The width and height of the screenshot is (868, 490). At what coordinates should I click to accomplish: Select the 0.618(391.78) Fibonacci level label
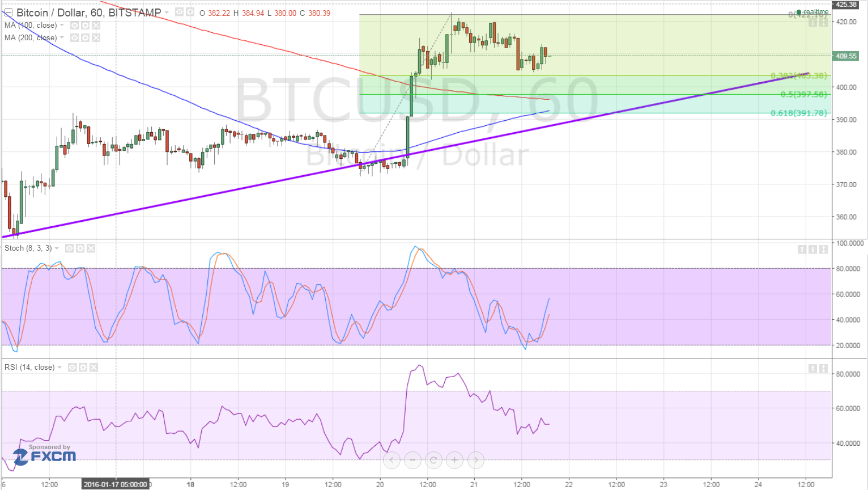(799, 113)
